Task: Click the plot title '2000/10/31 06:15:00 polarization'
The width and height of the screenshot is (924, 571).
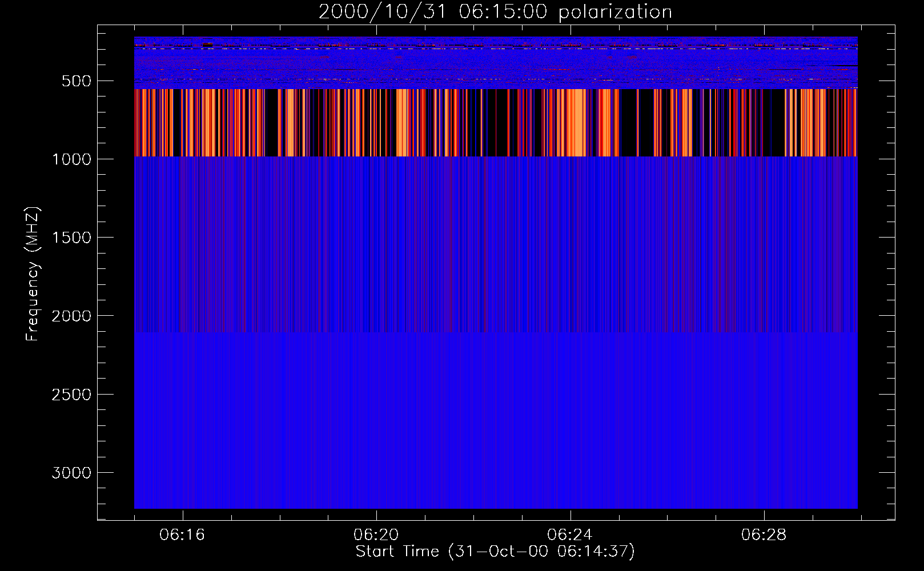Action: click(x=495, y=11)
